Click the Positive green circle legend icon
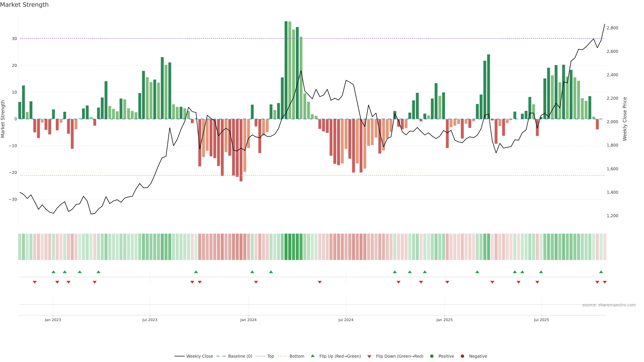 click(x=432, y=356)
